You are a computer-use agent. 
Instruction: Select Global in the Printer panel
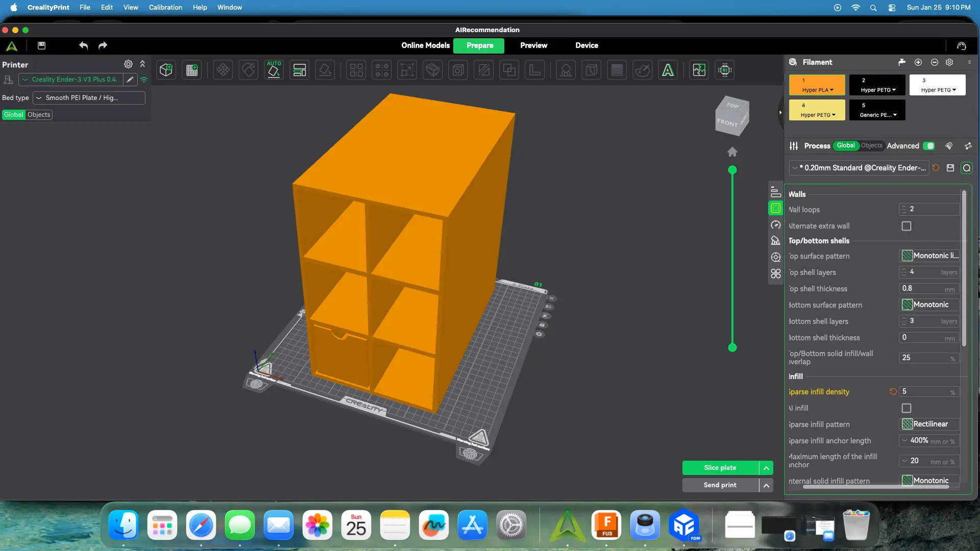tap(14, 115)
